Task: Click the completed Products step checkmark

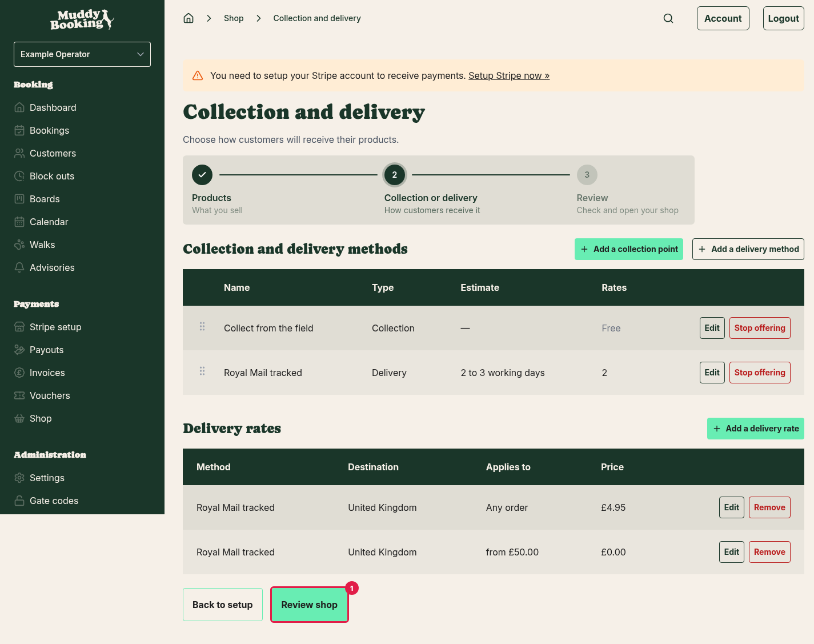Action: tap(202, 175)
